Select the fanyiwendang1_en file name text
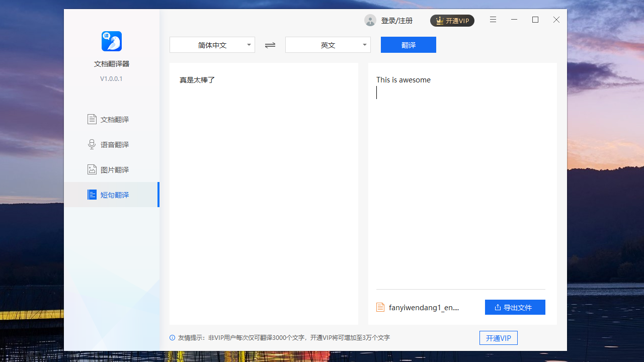The height and width of the screenshot is (362, 644). coord(424,307)
